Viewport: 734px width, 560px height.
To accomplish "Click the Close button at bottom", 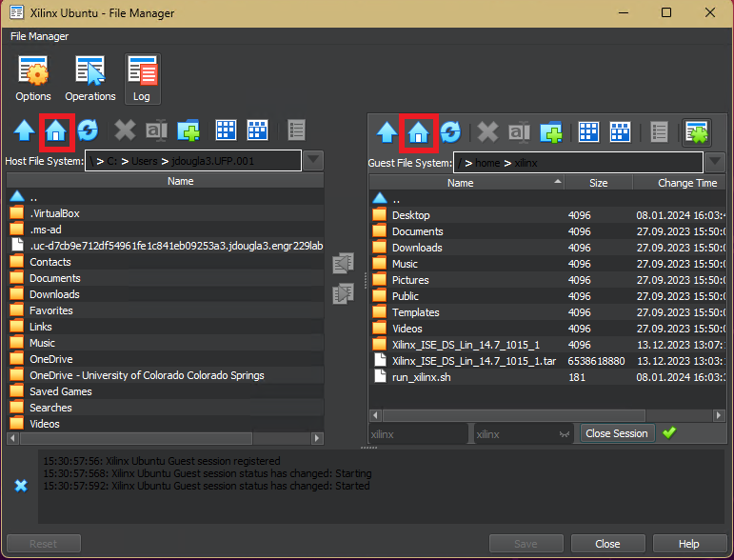I will tap(607, 544).
